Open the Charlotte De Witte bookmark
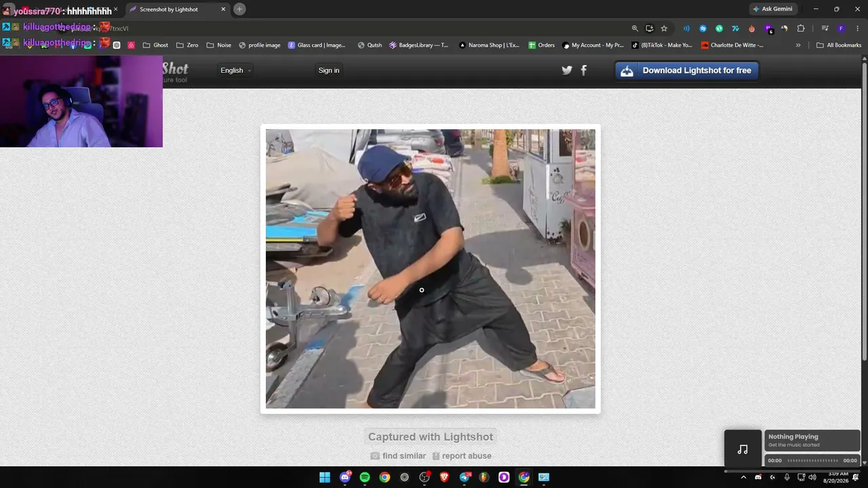This screenshot has width=868, height=488. [x=732, y=45]
